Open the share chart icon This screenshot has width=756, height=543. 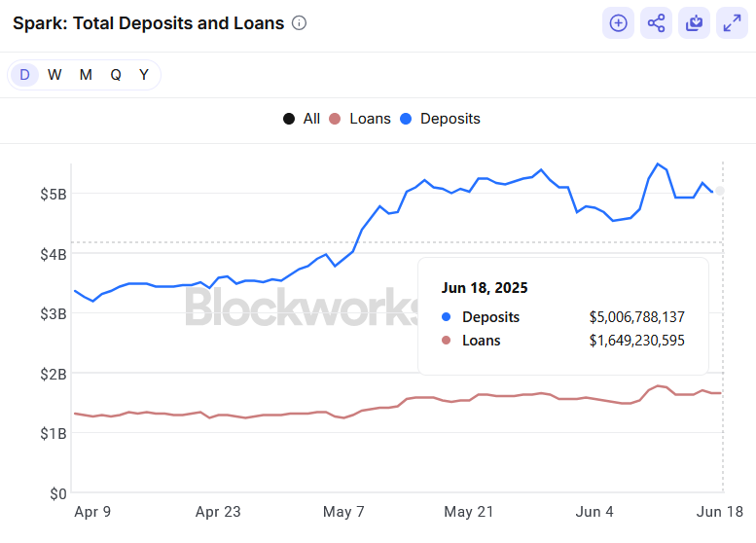click(x=656, y=23)
